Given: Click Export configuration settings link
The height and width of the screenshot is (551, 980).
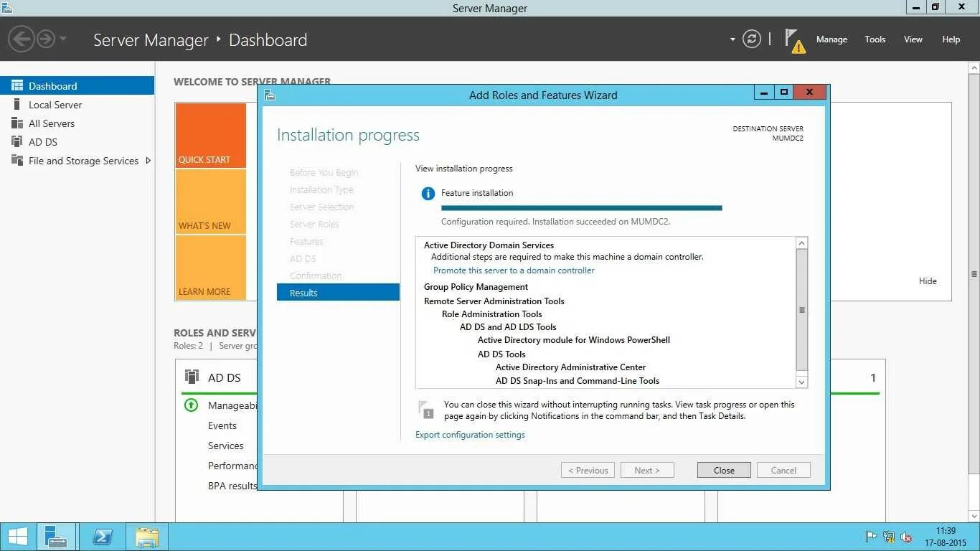Looking at the screenshot, I should tap(470, 435).
